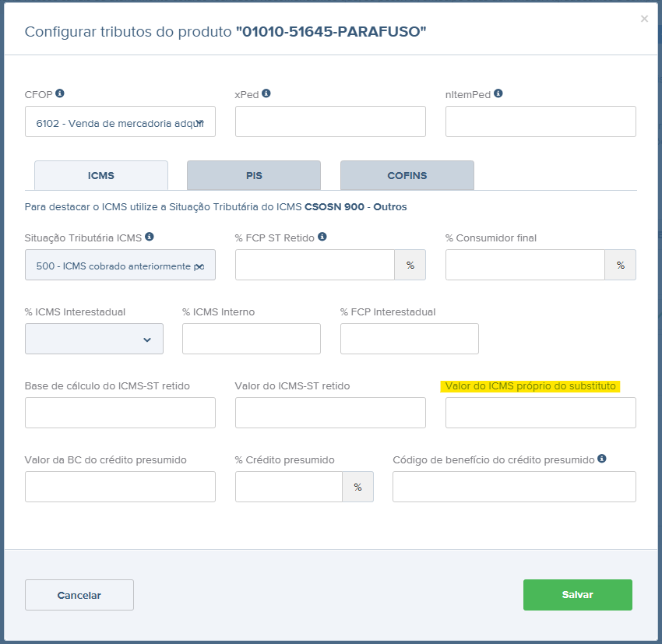The width and height of the screenshot is (662, 644).
Task: Click the CFOP info icon
Action: coord(60,93)
